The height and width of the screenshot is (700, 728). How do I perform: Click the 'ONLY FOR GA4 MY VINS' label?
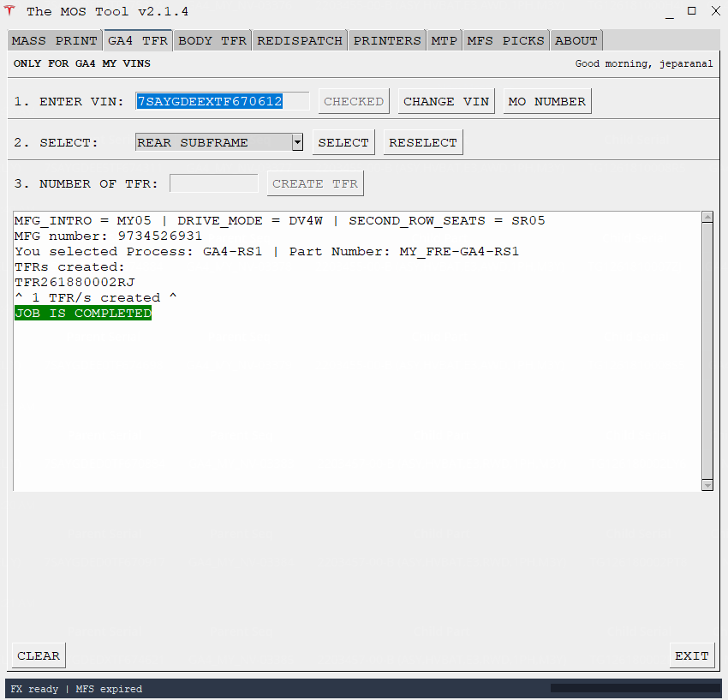tap(82, 63)
